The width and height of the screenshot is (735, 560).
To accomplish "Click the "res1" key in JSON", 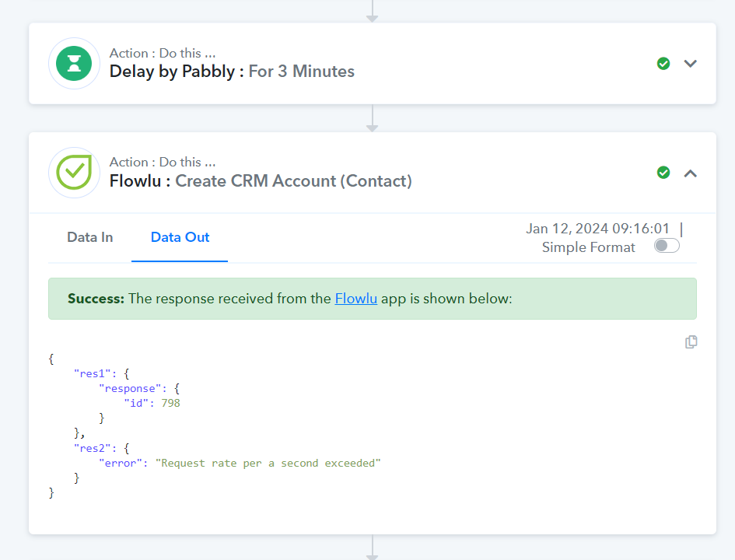I will pos(93,373).
